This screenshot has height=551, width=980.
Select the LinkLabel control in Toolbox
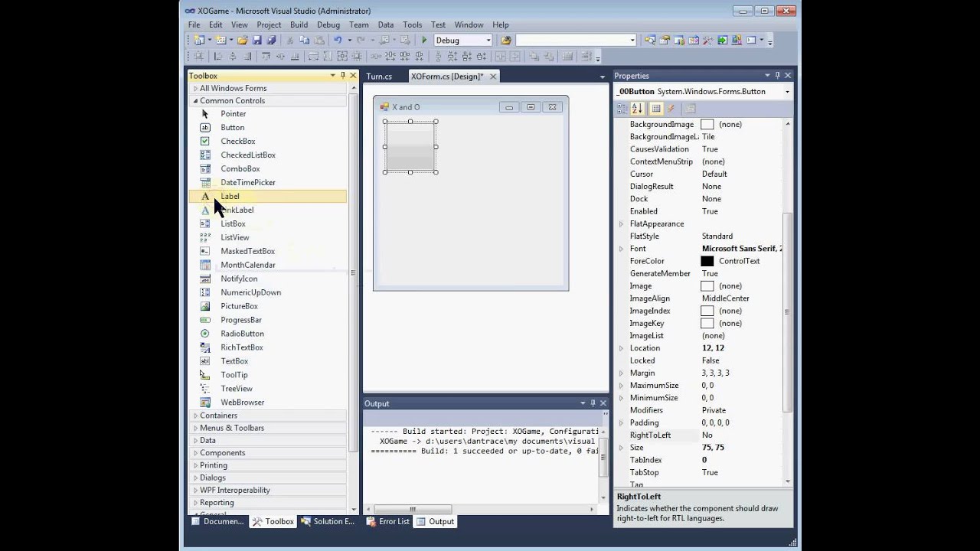click(x=268, y=210)
